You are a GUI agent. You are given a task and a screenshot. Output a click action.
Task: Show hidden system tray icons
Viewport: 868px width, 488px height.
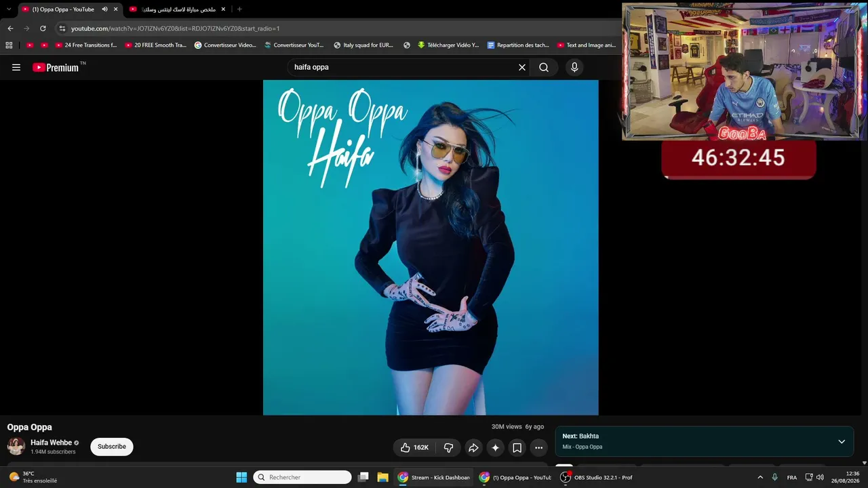coord(760,477)
